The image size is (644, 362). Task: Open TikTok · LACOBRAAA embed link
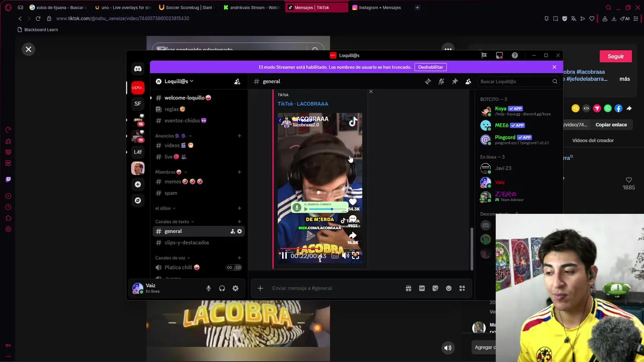(x=303, y=104)
